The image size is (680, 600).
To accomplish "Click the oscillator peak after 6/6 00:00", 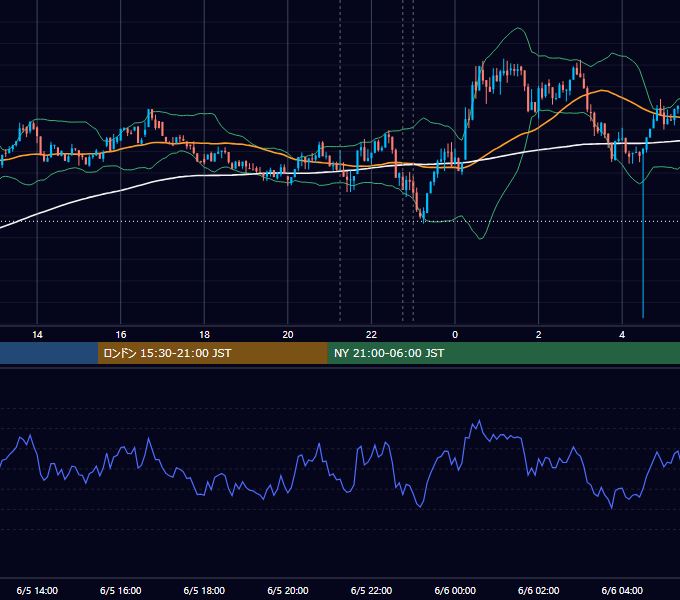I will 479,421.
